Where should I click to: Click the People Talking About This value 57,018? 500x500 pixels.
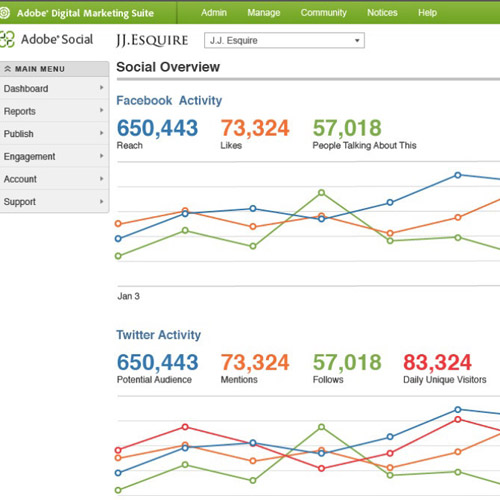click(x=347, y=128)
